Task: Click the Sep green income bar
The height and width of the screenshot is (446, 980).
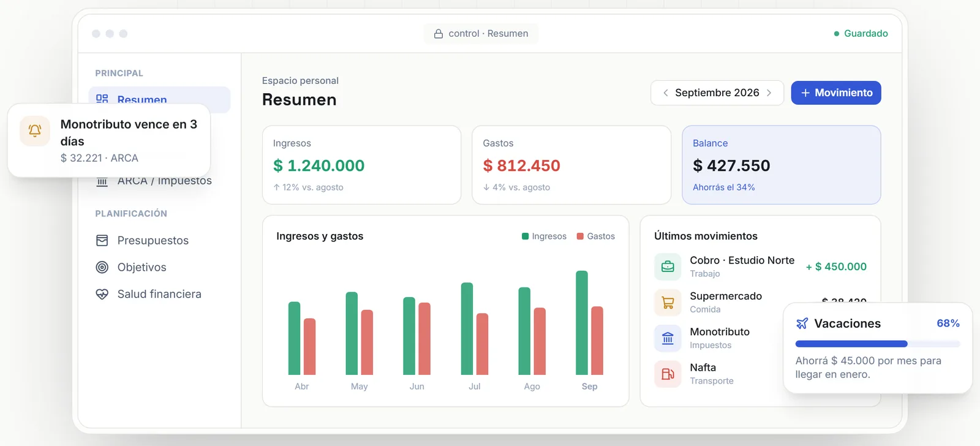Action: point(582,323)
